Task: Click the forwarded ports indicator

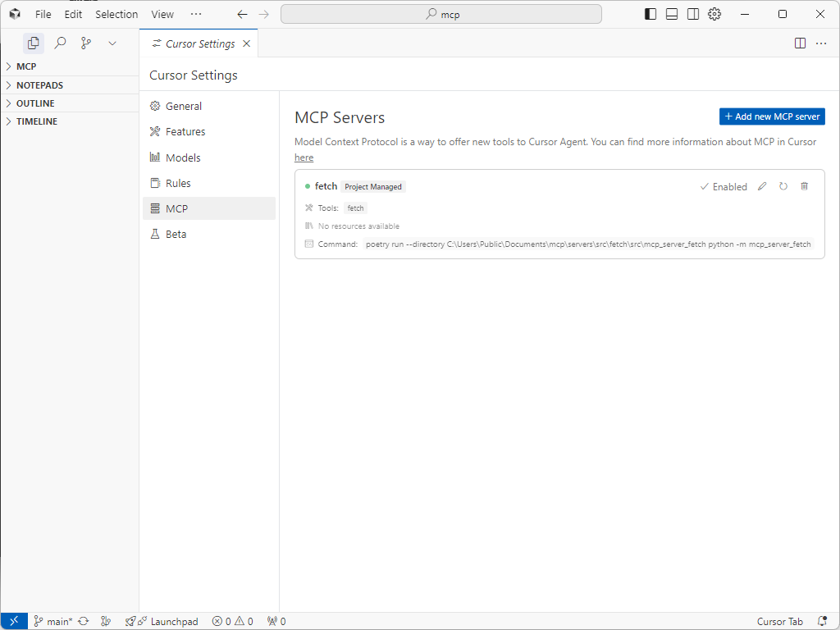Action: pyautogui.click(x=276, y=622)
